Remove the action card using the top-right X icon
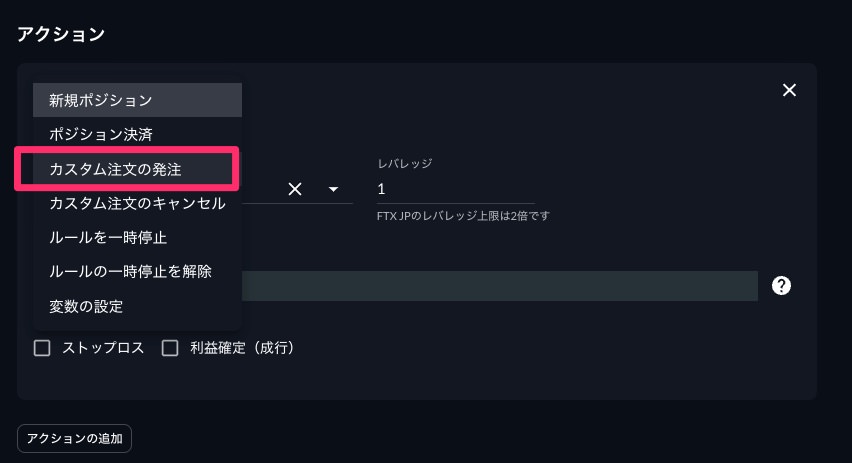 [789, 90]
